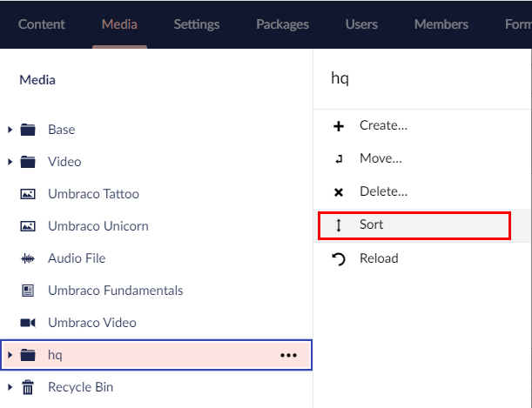This screenshot has width=532, height=408.
Task: Select the Sort action
Action: (x=372, y=224)
